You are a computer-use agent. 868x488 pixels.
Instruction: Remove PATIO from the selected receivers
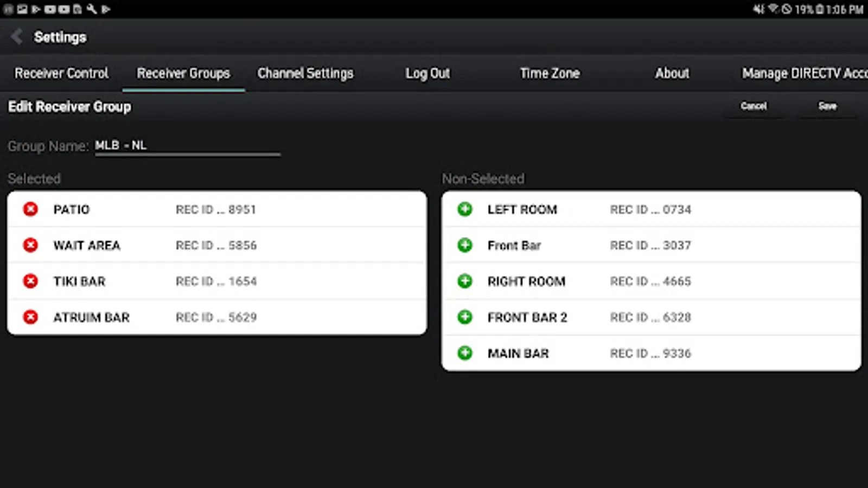(x=30, y=209)
